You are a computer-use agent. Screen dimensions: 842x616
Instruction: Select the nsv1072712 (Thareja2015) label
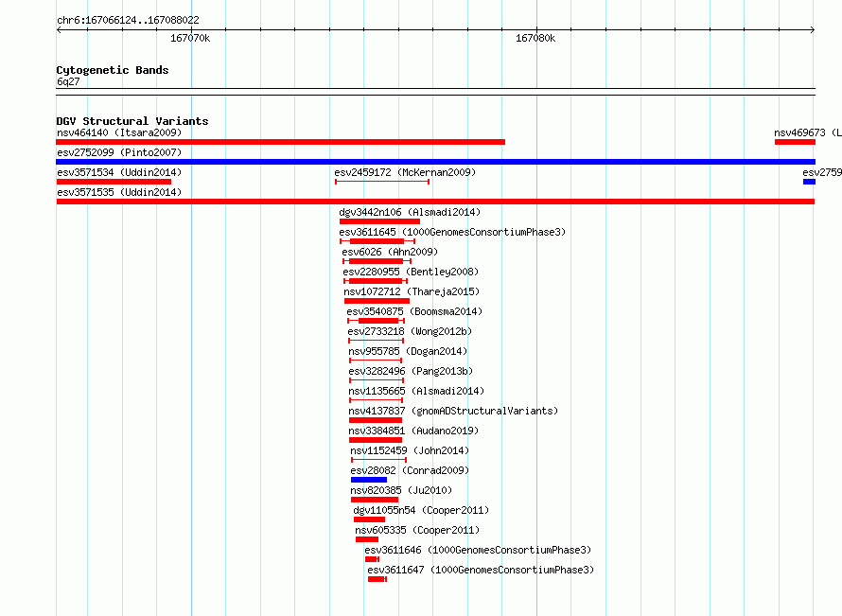tap(412, 291)
